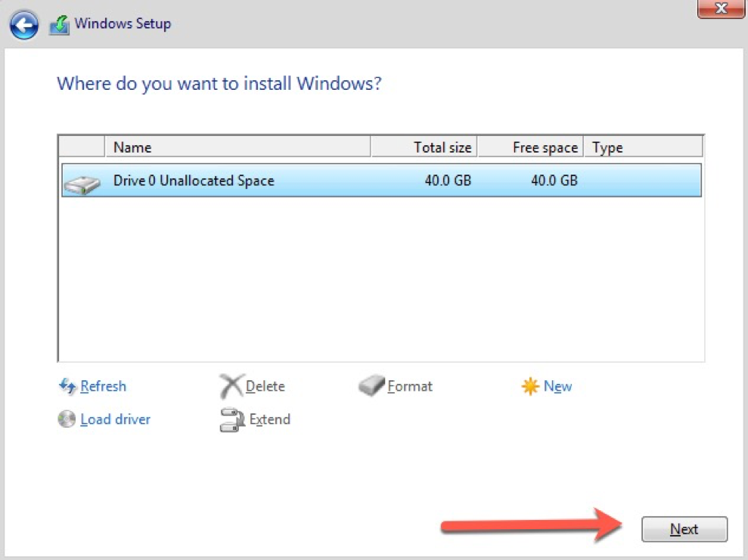Choose the Extend link

click(269, 419)
